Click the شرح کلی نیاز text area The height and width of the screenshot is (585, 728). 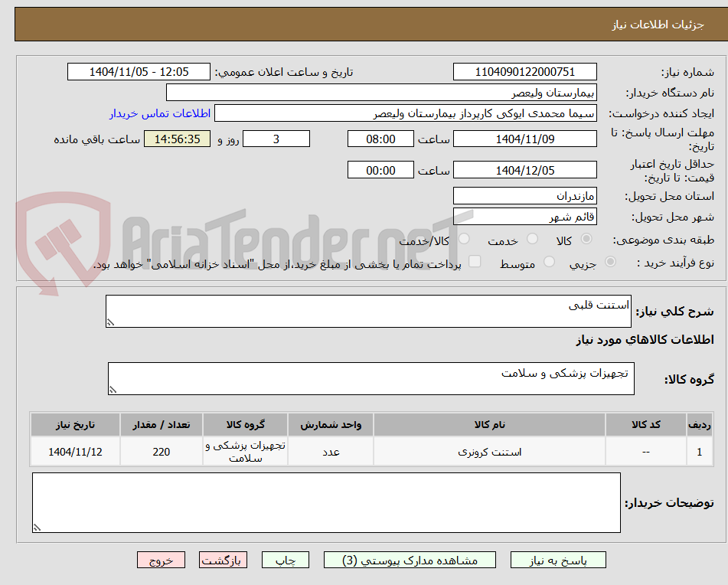[x=368, y=311]
